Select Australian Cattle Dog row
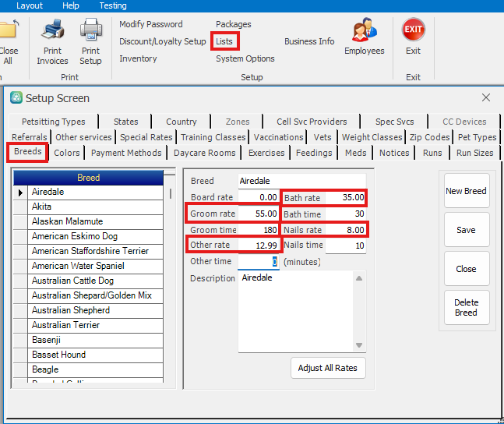Screen dimensions: 504x424 pos(95,281)
